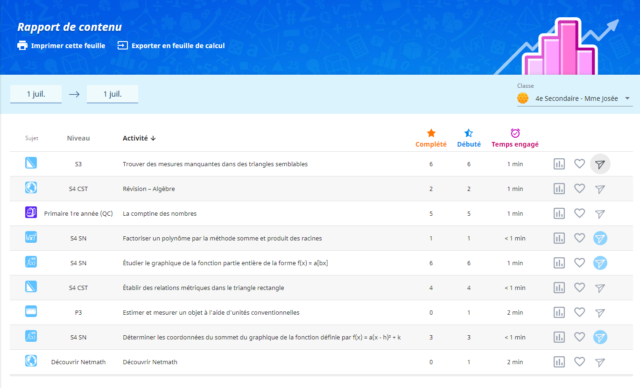
Task: Send the Trouver des mesures manquantes activity
Action: click(x=600, y=164)
